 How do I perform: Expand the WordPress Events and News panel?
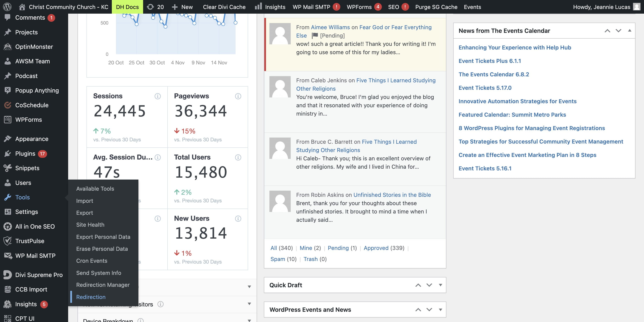tap(440, 309)
